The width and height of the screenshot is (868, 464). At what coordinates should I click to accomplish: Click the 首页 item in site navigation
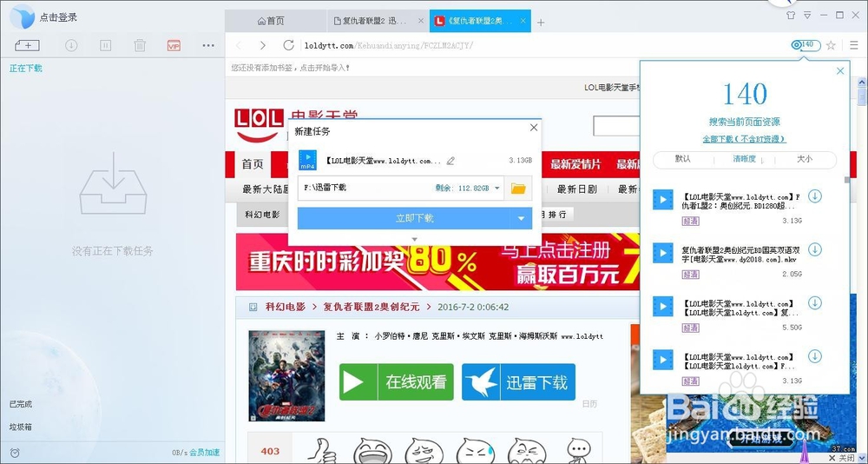click(253, 164)
